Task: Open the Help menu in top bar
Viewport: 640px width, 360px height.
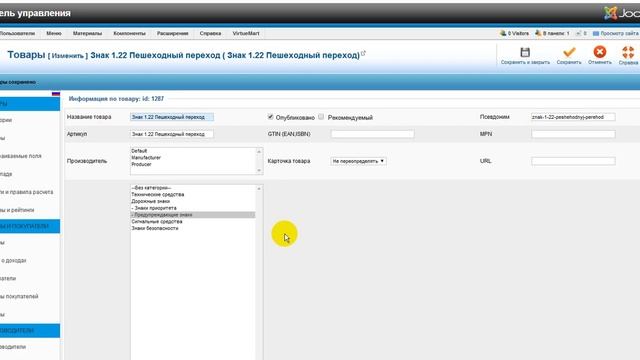Action: click(x=210, y=33)
